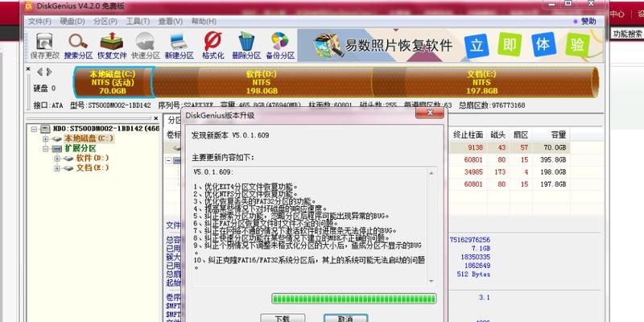Open the 查看(V) menu

pyautogui.click(x=171, y=22)
